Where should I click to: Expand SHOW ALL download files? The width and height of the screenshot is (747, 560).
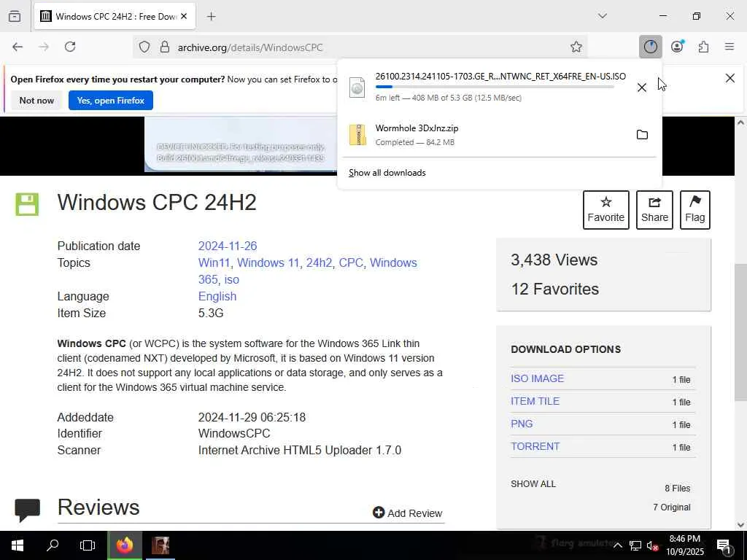[x=533, y=484]
